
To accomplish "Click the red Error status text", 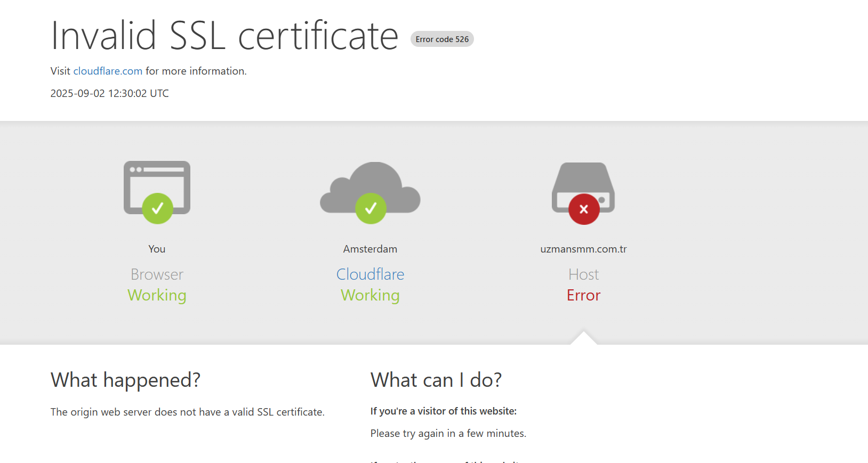I will [x=583, y=295].
